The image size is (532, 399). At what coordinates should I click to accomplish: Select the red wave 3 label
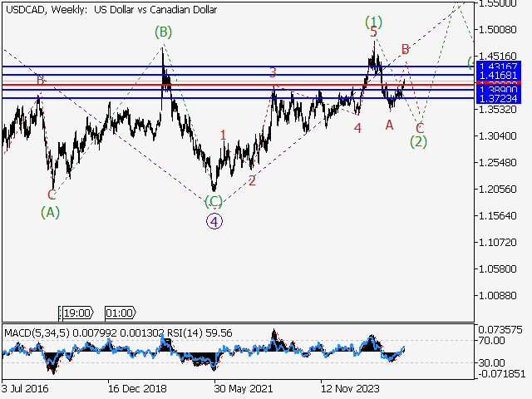(x=273, y=73)
